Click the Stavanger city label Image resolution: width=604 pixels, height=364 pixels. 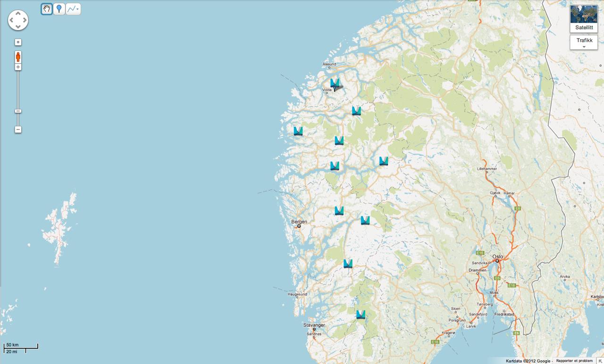pos(314,325)
